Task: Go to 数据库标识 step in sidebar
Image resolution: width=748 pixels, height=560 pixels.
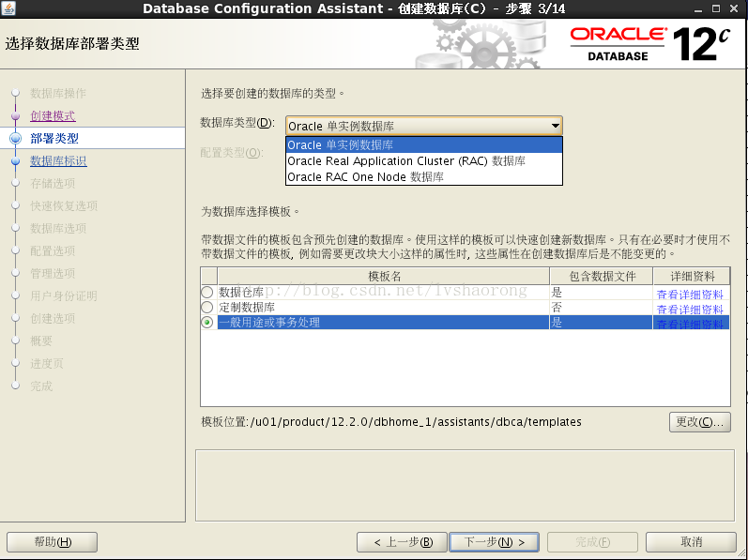Action: 58,161
